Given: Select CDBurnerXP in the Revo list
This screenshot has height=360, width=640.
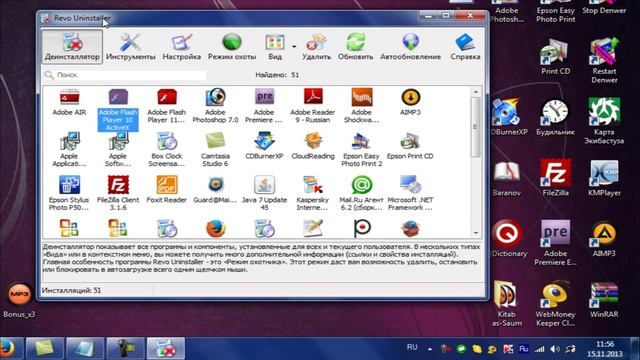Looking at the screenshot, I should [x=264, y=146].
